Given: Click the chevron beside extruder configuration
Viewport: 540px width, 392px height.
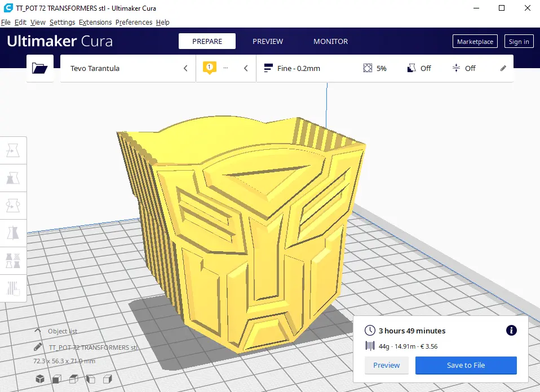Looking at the screenshot, I should coord(246,68).
